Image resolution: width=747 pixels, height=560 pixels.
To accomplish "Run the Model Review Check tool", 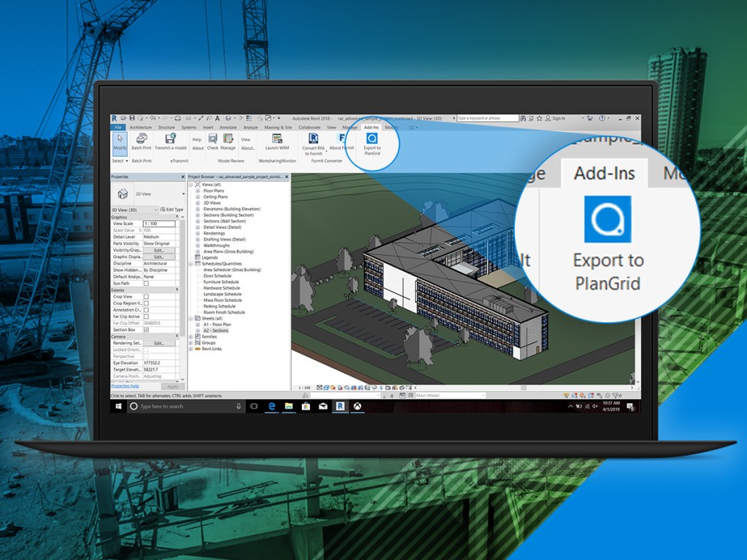I will (212, 141).
